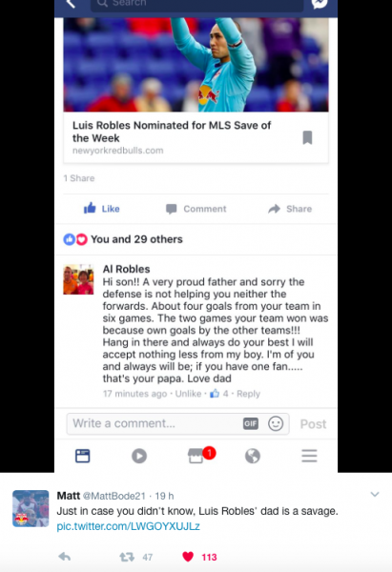The width and height of the screenshot is (392, 572).
Task: Like the post with thumbs-up button
Action: [x=101, y=208]
